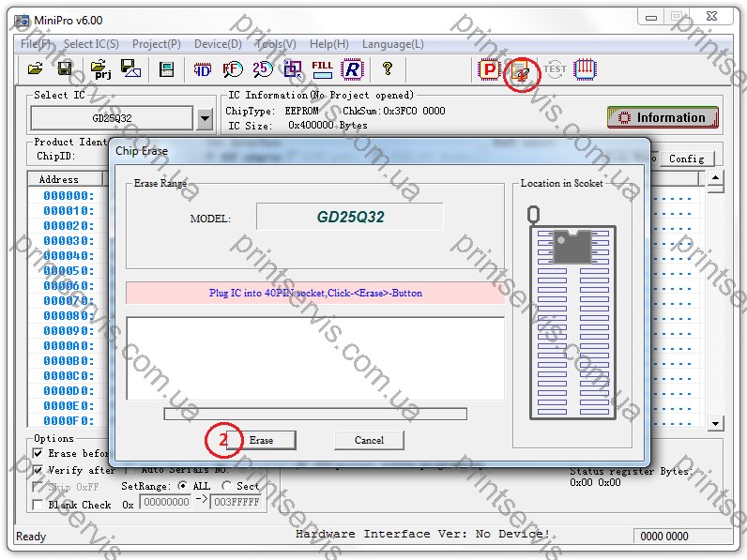Open the File(F) menu
747x560 pixels.
(x=36, y=44)
